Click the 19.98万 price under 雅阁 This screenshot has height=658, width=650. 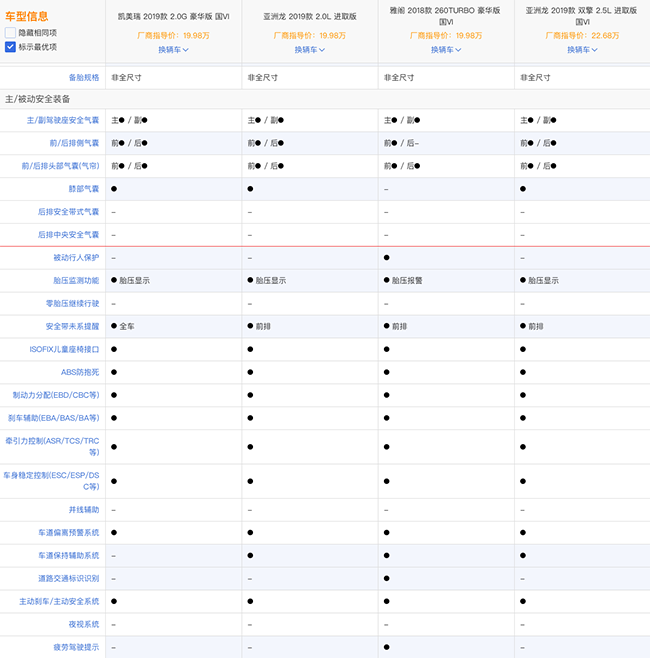[469, 36]
